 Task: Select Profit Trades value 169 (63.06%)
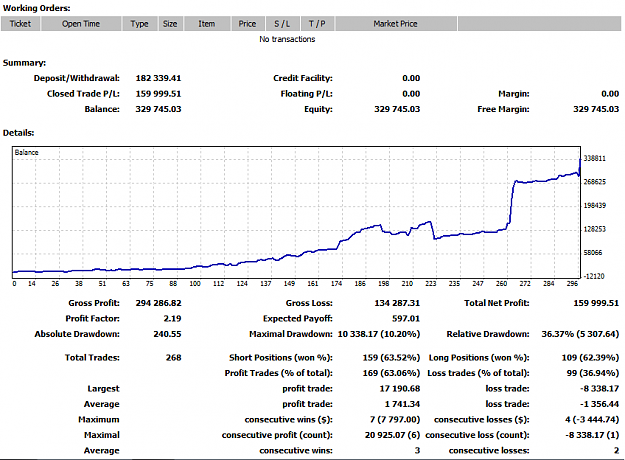[x=391, y=373]
